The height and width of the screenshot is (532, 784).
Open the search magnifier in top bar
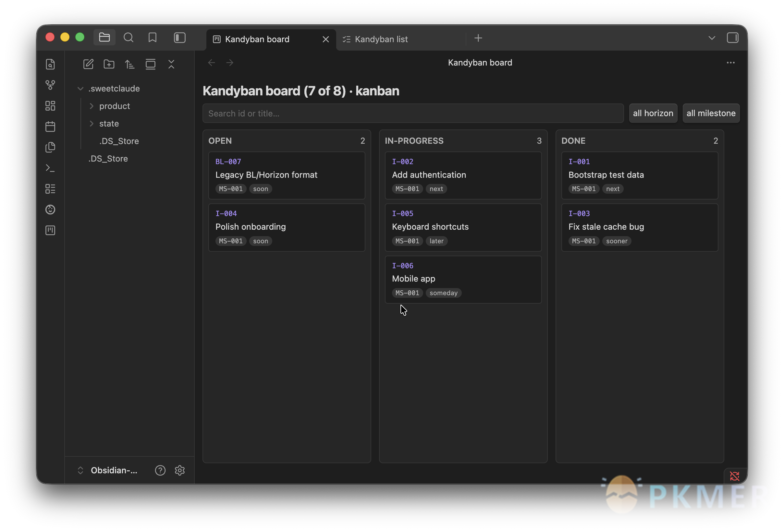coord(129,37)
